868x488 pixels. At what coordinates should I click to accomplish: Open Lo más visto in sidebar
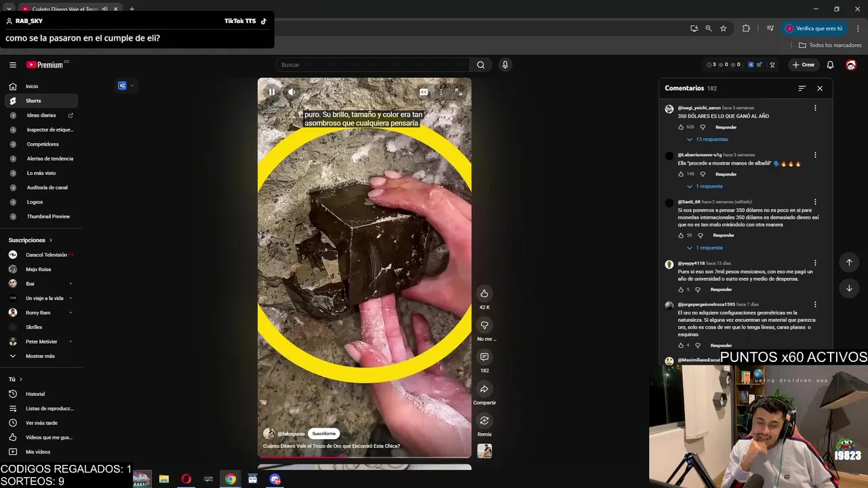tap(41, 173)
